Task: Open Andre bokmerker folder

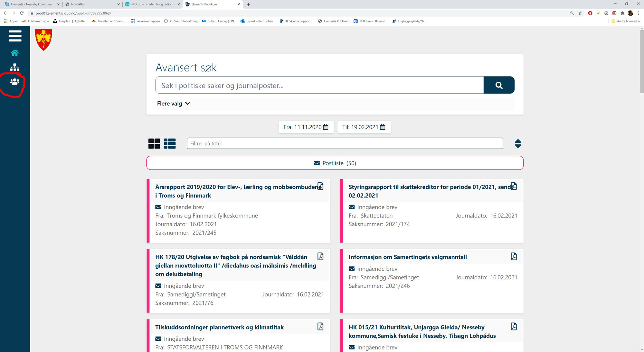Action: tap(626, 21)
